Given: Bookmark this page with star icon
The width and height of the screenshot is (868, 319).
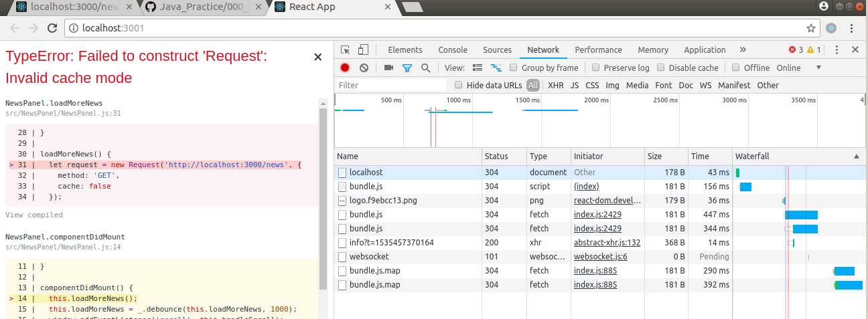Looking at the screenshot, I should pyautogui.click(x=810, y=28).
